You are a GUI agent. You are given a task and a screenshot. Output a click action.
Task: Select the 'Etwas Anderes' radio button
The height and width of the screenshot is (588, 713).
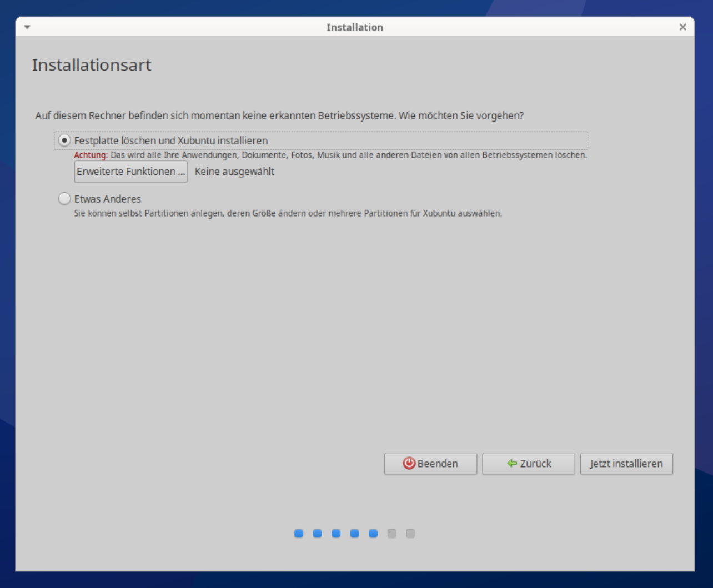(65, 199)
